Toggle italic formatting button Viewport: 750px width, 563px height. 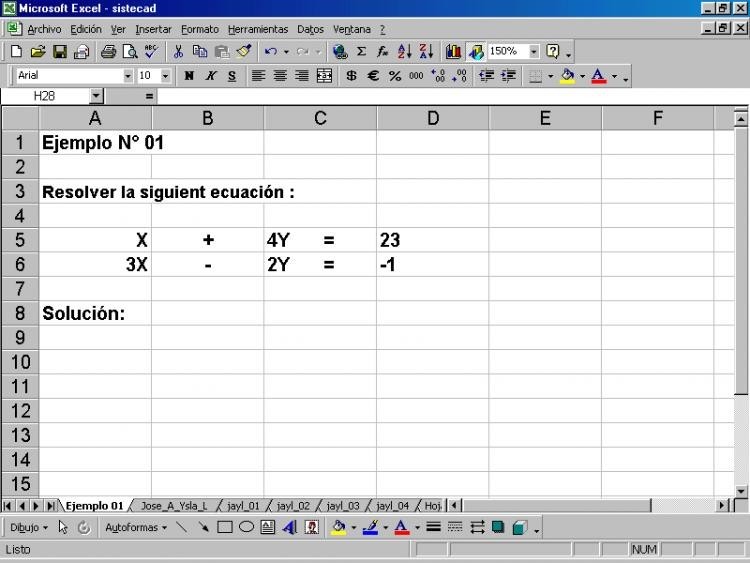tap(211, 76)
